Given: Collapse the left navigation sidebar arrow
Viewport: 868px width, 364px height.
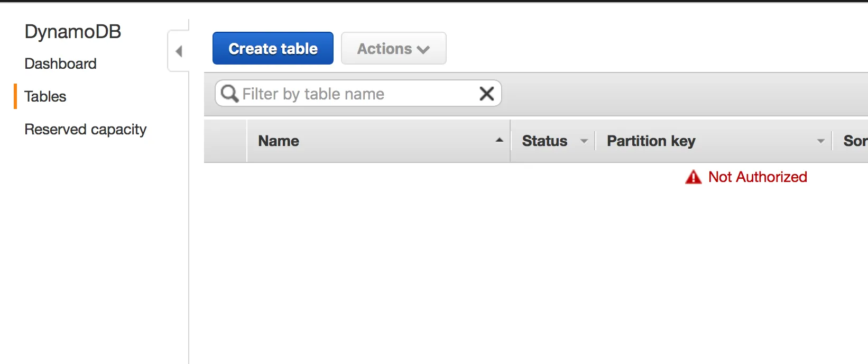Looking at the screenshot, I should tap(179, 51).
